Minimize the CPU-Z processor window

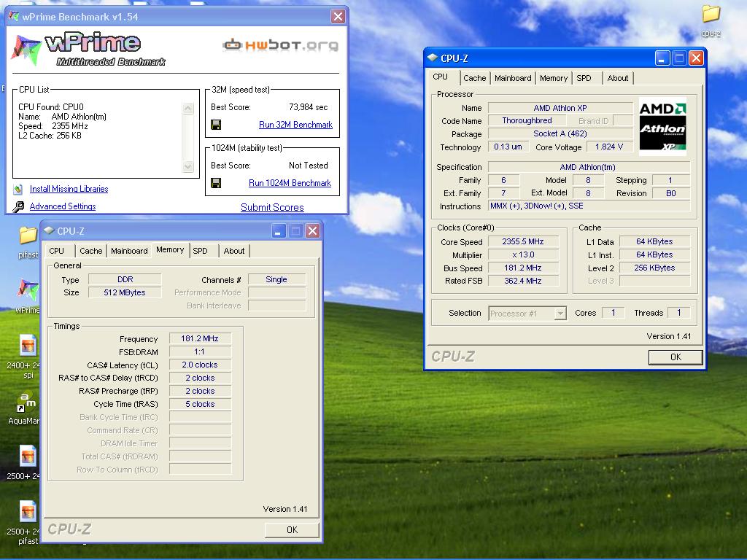point(662,58)
